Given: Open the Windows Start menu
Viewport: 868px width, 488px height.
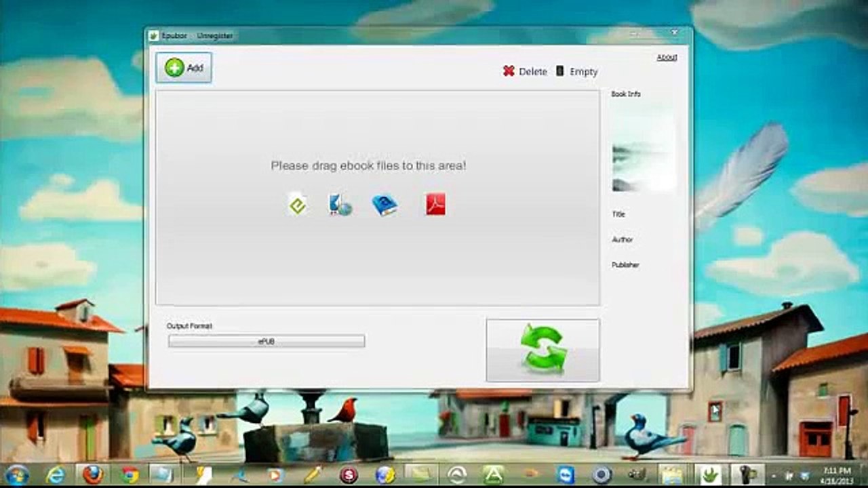Looking at the screenshot, I should point(16,474).
